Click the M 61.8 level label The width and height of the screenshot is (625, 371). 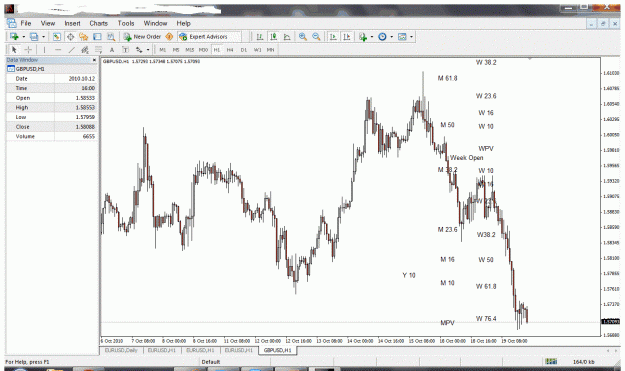(x=448, y=78)
